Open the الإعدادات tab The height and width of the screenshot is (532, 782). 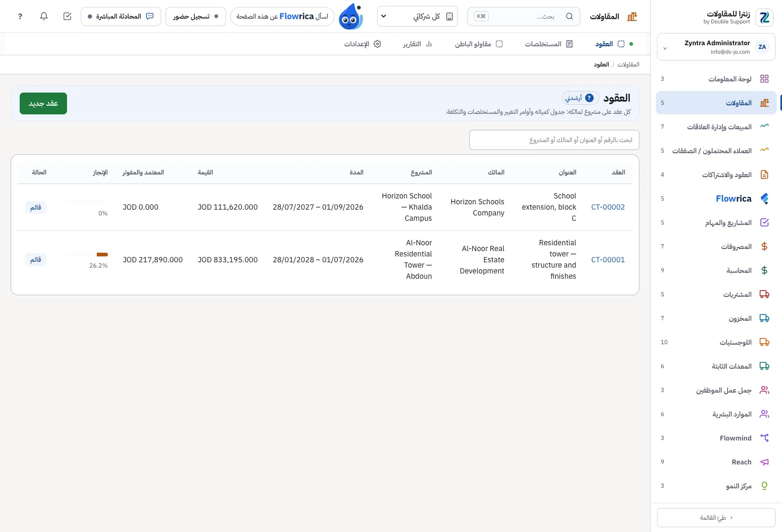[x=362, y=44]
